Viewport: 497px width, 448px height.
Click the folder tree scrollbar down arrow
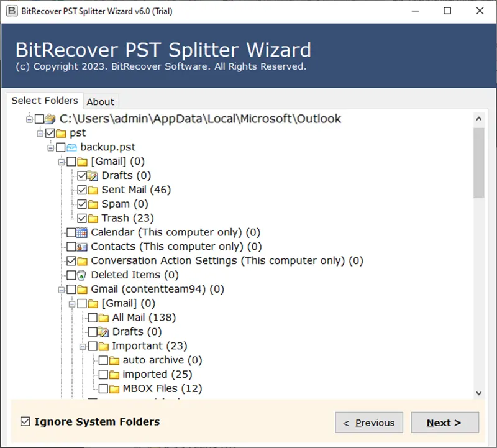478,393
